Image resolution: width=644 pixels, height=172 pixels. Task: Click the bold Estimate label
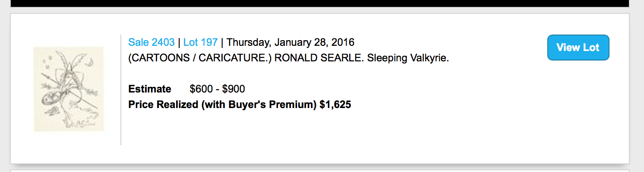[x=150, y=89]
